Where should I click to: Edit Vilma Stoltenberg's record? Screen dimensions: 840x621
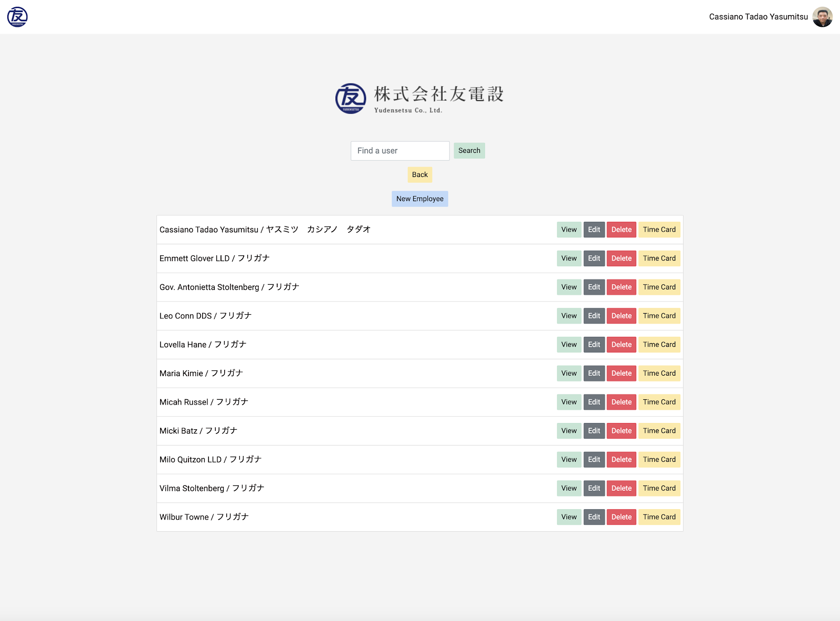pyautogui.click(x=594, y=488)
